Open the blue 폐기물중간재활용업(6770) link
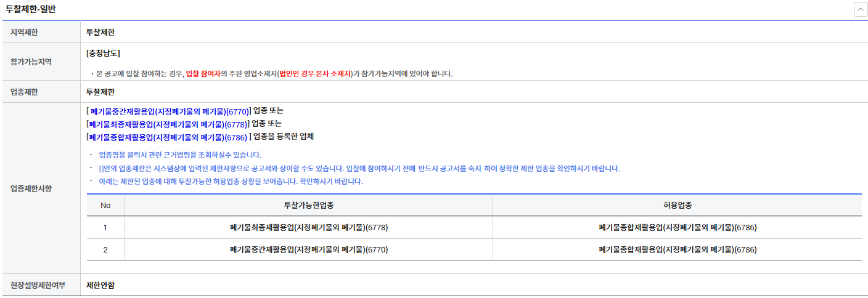 click(x=170, y=111)
